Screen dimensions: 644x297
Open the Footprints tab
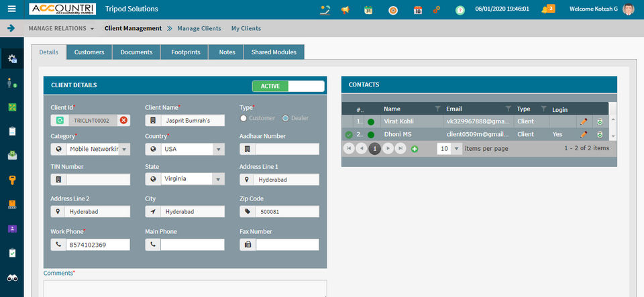click(x=186, y=52)
